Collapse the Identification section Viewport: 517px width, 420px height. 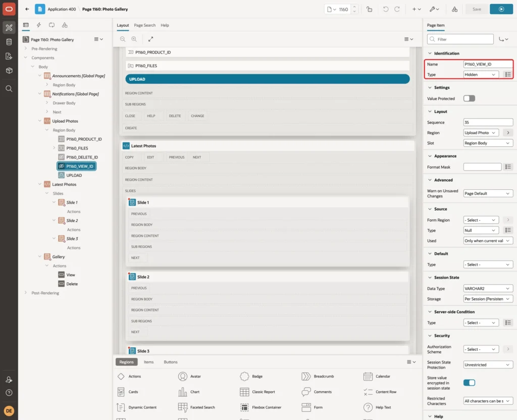[x=430, y=54]
